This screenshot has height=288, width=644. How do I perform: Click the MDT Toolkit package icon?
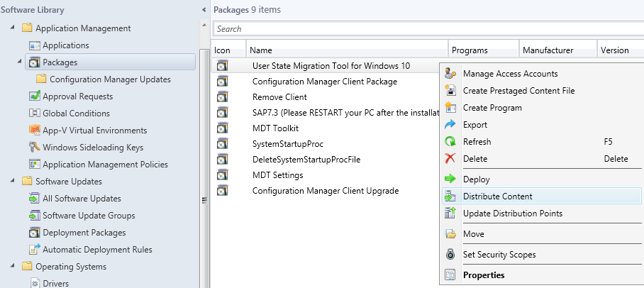pyautogui.click(x=222, y=128)
